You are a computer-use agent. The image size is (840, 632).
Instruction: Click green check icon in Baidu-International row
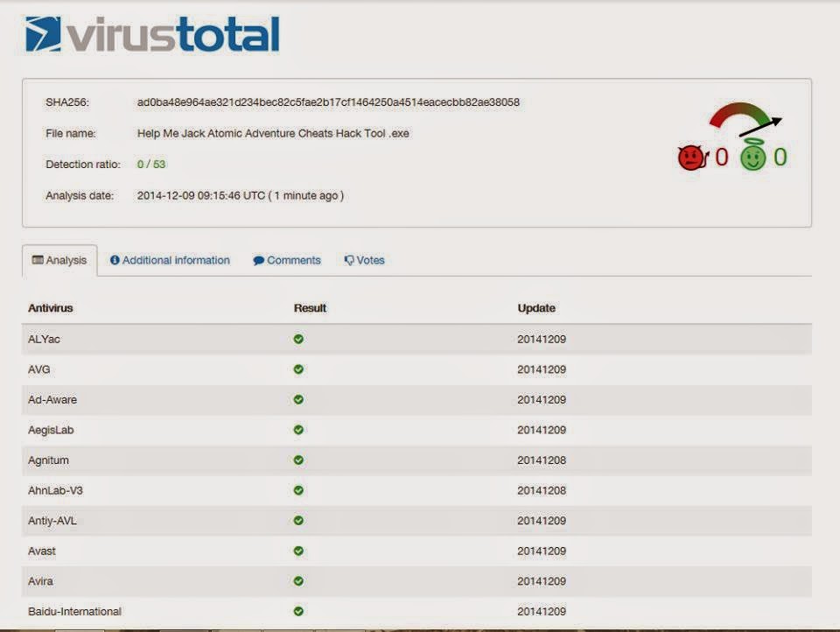(x=298, y=611)
